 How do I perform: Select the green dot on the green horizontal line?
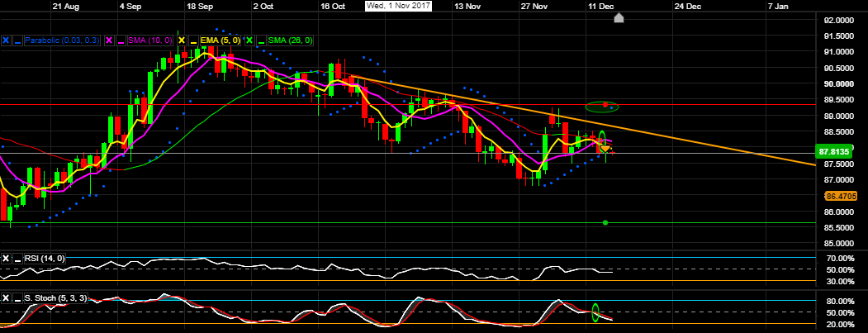pos(605,223)
